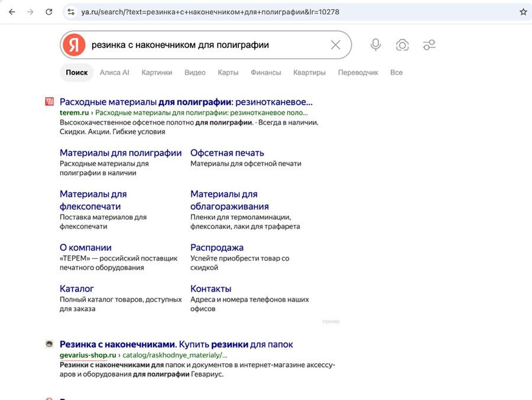Click the browser forward arrow
The width and height of the screenshot is (532, 400).
point(30,12)
